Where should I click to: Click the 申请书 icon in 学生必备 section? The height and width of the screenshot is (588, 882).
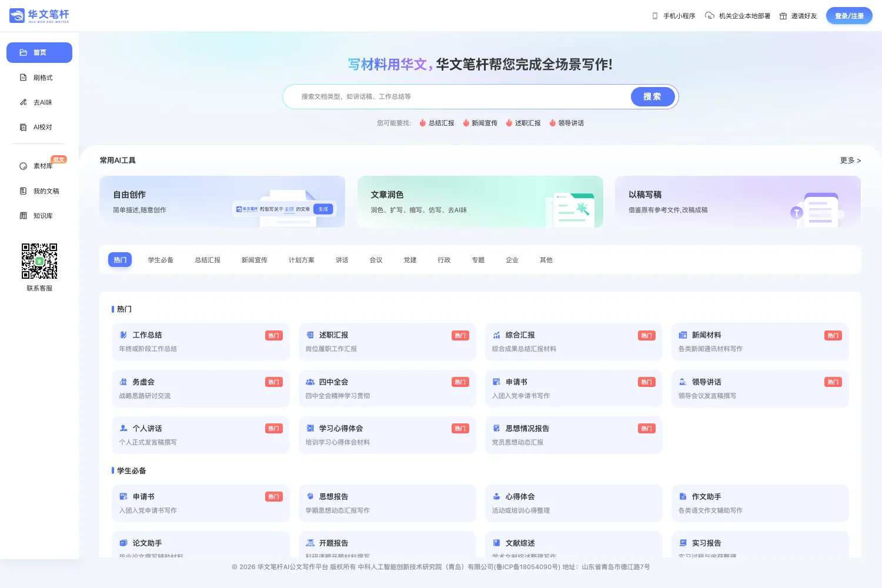tap(123, 497)
